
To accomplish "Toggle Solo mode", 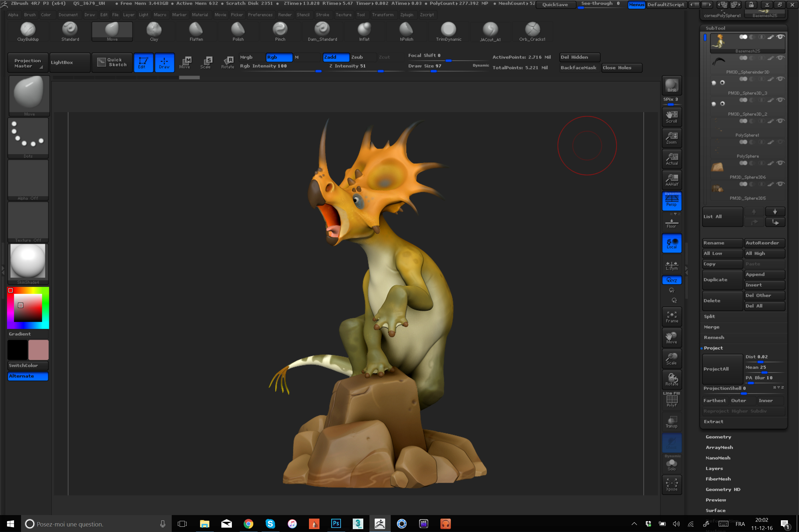I will tap(672, 464).
